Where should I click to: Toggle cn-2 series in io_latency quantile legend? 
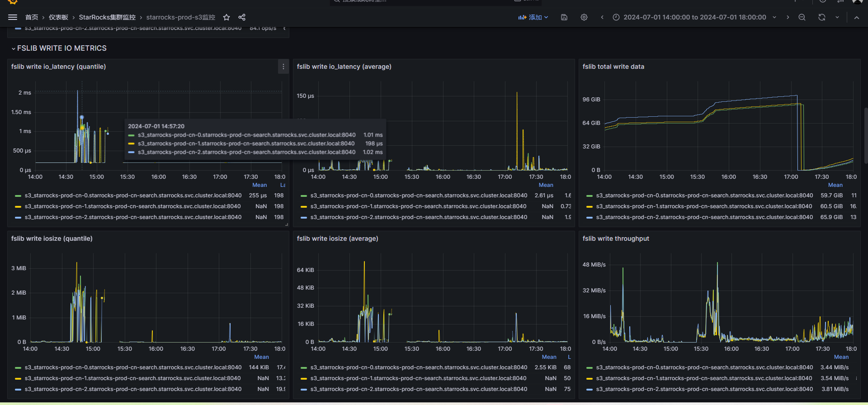[133, 217]
